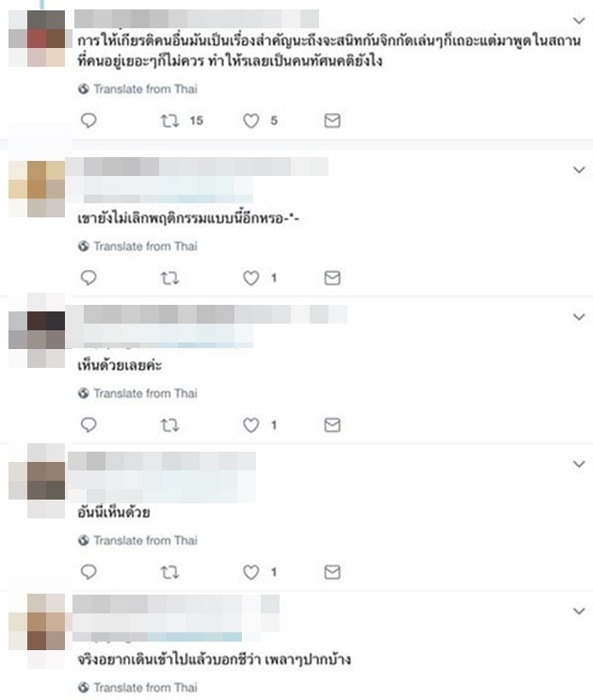
Task: Send first tweet via direct message envelope
Action: tap(332, 120)
